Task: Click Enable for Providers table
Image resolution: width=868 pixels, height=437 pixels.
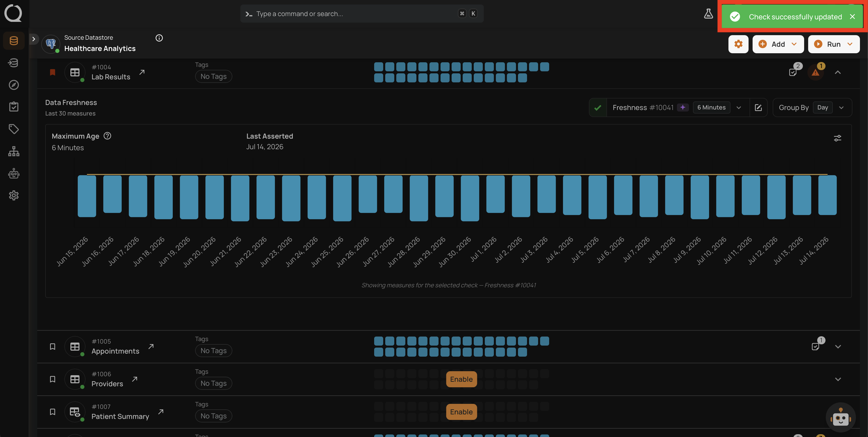Action: (x=461, y=379)
